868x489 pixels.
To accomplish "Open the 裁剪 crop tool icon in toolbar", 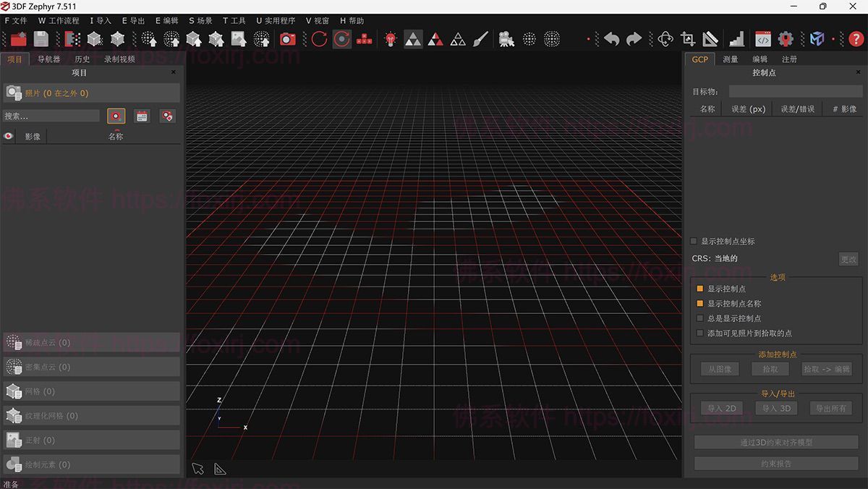I will click(687, 39).
